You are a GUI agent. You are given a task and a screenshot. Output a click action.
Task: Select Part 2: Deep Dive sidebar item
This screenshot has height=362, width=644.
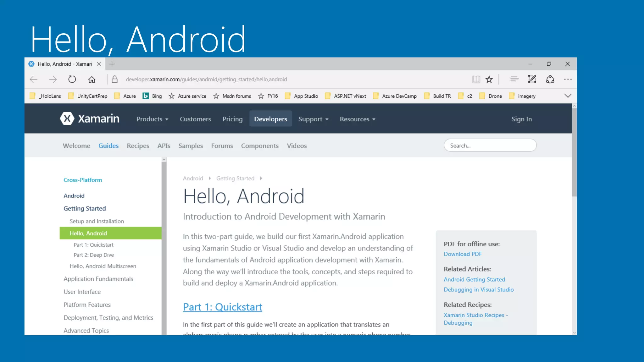coord(94,255)
